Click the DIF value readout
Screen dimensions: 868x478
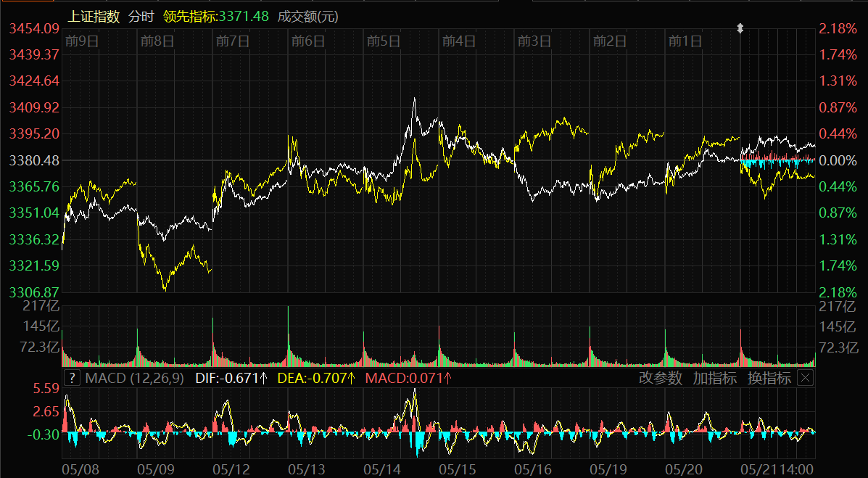click(x=231, y=378)
